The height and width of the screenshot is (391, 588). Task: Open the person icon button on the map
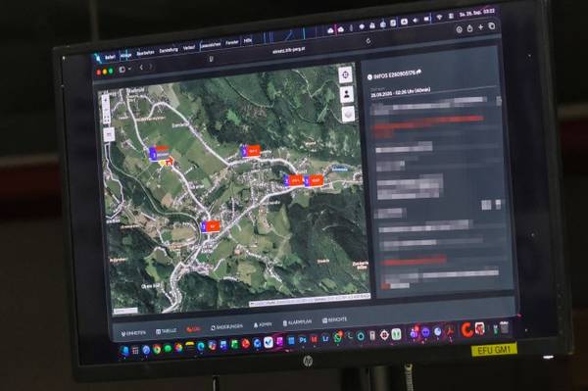tap(347, 94)
